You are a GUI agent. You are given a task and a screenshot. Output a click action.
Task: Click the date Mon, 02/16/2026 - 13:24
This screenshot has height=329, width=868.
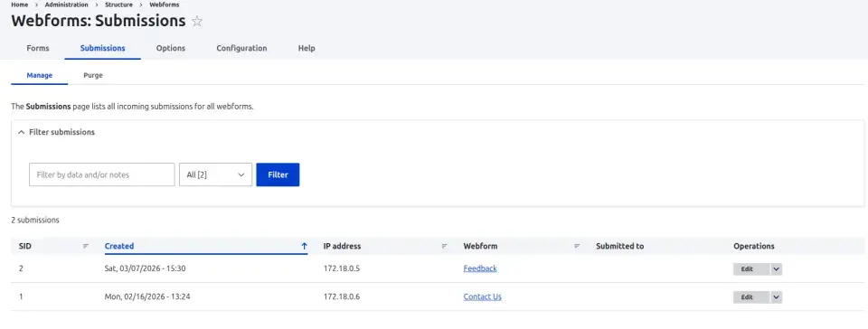pos(147,297)
